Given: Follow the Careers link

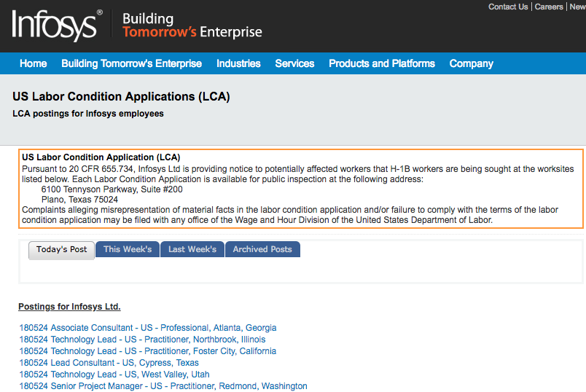Looking at the screenshot, I should coord(549,7).
